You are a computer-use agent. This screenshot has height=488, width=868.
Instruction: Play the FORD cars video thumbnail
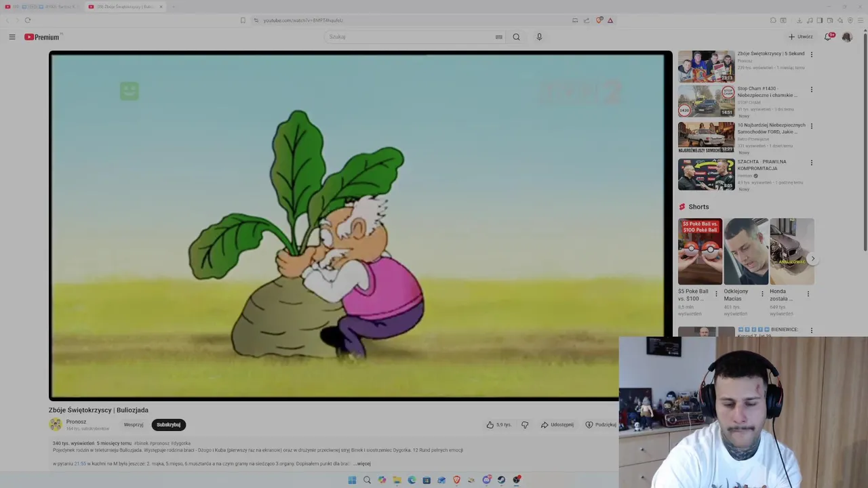click(x=706, y=138)
